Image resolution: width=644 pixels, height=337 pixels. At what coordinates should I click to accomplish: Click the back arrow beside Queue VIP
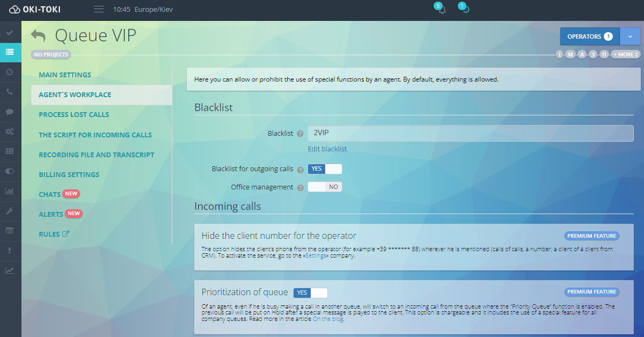(x=38, y=36)
